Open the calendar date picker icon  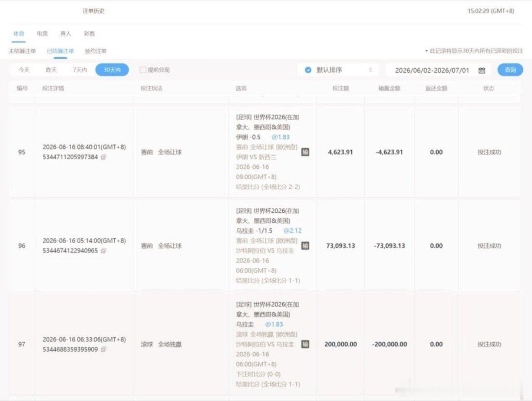(482, 70)
